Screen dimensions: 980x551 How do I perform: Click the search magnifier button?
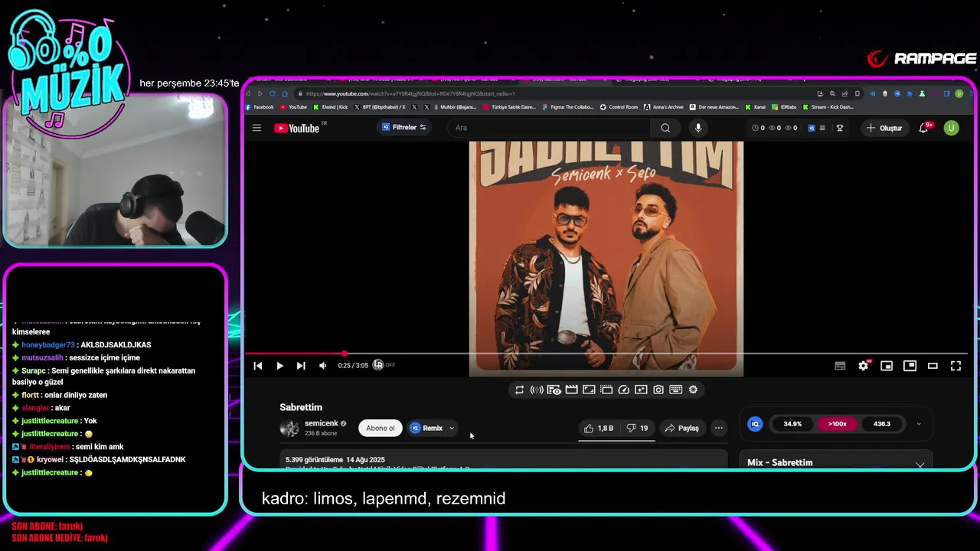(665, 128)
